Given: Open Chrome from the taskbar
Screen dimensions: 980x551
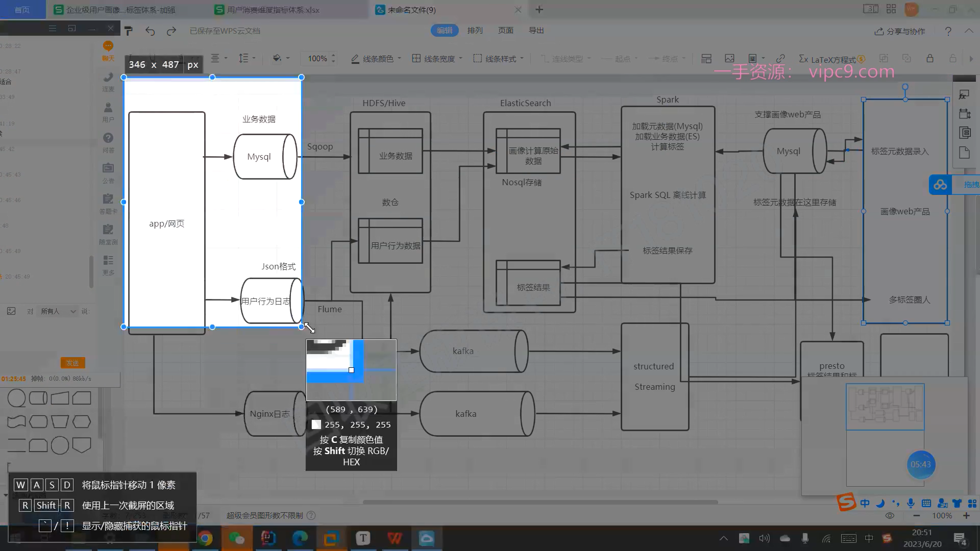Looking at the screenshot, I should 205,538.
